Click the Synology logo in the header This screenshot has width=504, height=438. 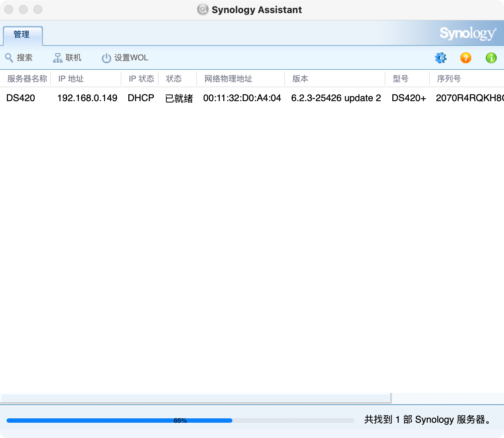point(468,33)
